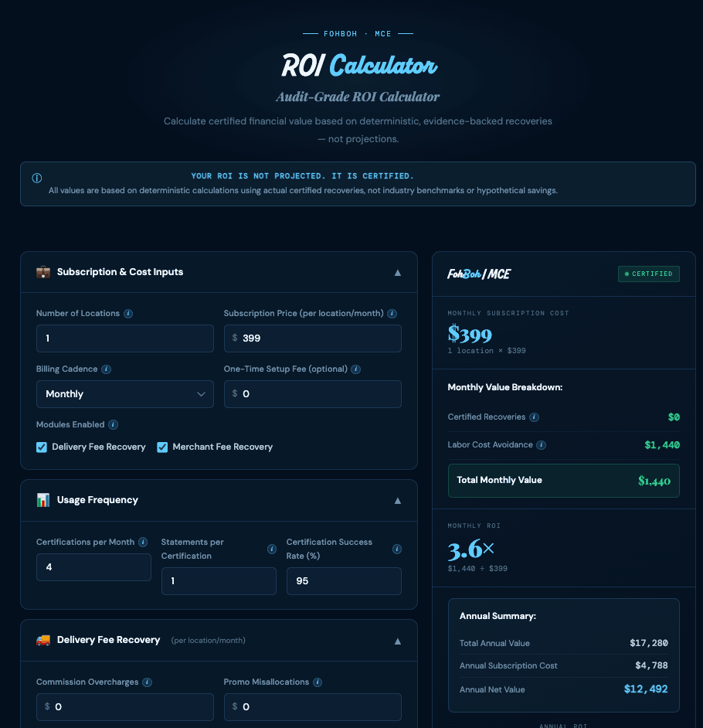The image size is (703, 728).
Task: Click the Statements per Certification input field
Action: pos(219,581)
